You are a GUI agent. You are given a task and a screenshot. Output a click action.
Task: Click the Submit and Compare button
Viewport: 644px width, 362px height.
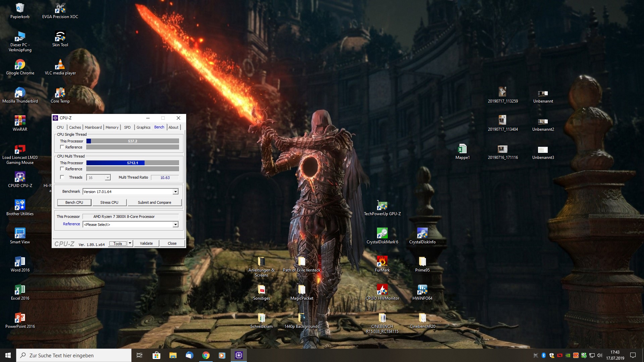click(154, 202)
